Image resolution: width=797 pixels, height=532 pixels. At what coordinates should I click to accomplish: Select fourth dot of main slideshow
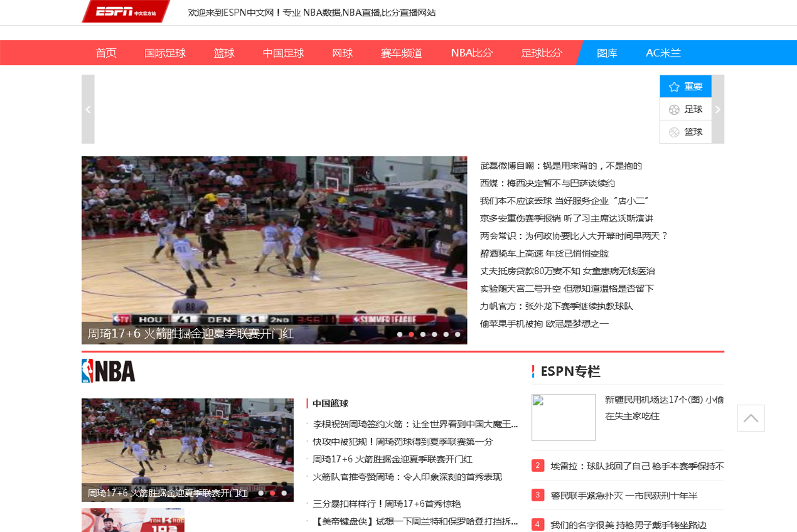tap(434, 334)
